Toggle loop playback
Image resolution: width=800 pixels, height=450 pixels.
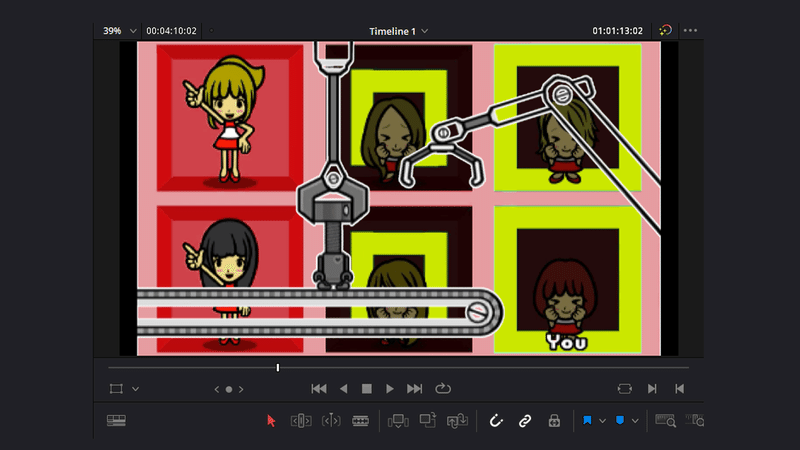[x=443, y=389]
